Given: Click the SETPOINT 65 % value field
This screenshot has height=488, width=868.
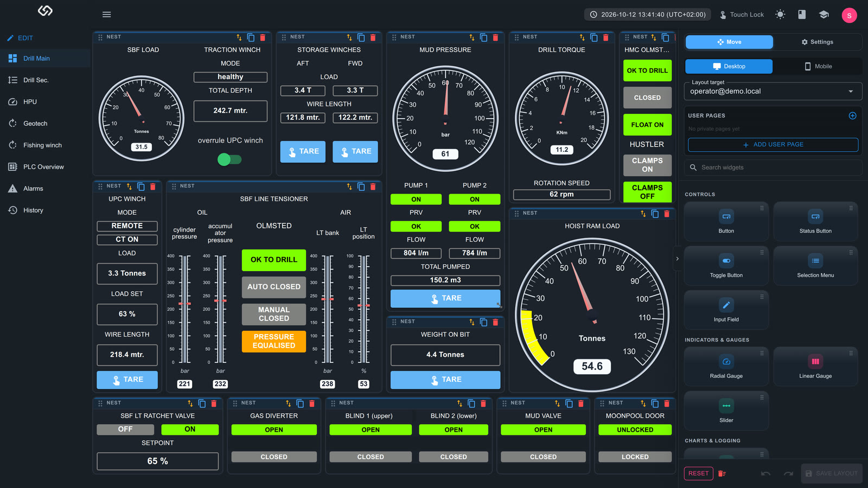Looking at the screenshot, I should click(157, 461).
